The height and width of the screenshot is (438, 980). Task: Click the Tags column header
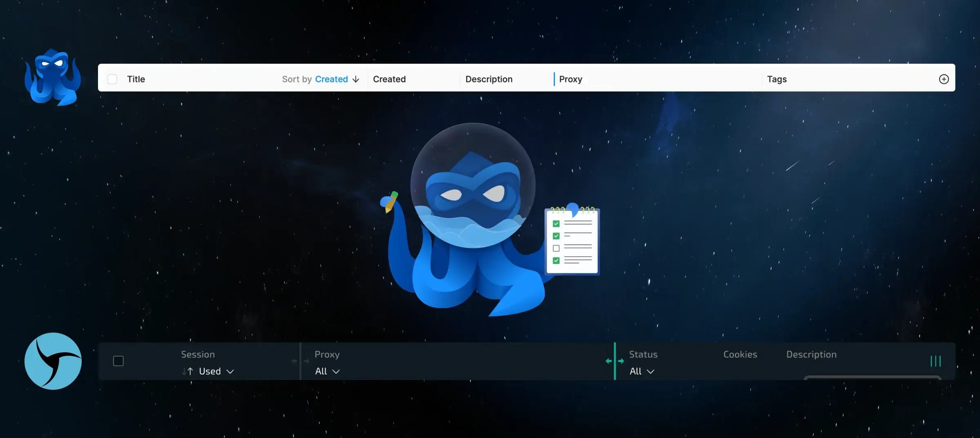(777, 79)
